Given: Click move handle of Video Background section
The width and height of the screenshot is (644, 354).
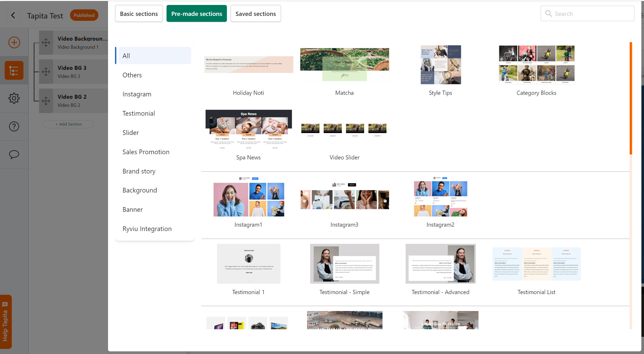Looking at the screenshot, I should 46,42.
